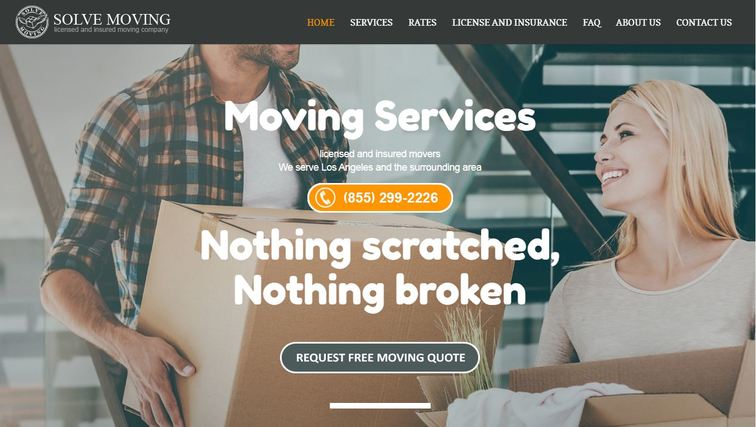Click the 'licensed and insured movers' line
The width and height of the screenshot is (756, 427).
pyautogui.click(x=380, y=154)
